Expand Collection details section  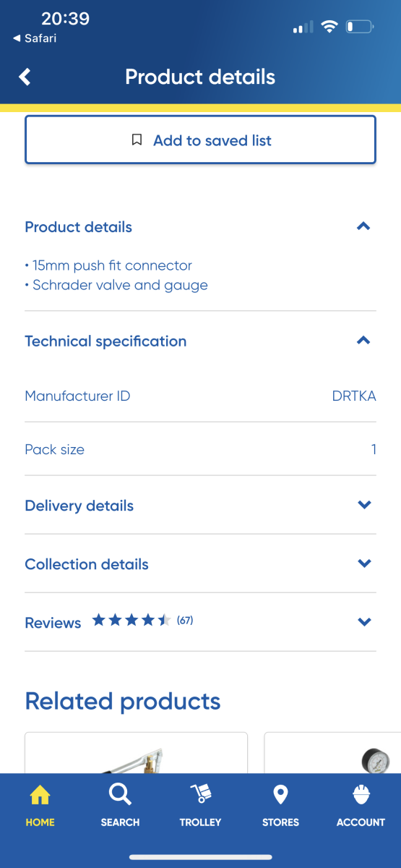[200, 564]
